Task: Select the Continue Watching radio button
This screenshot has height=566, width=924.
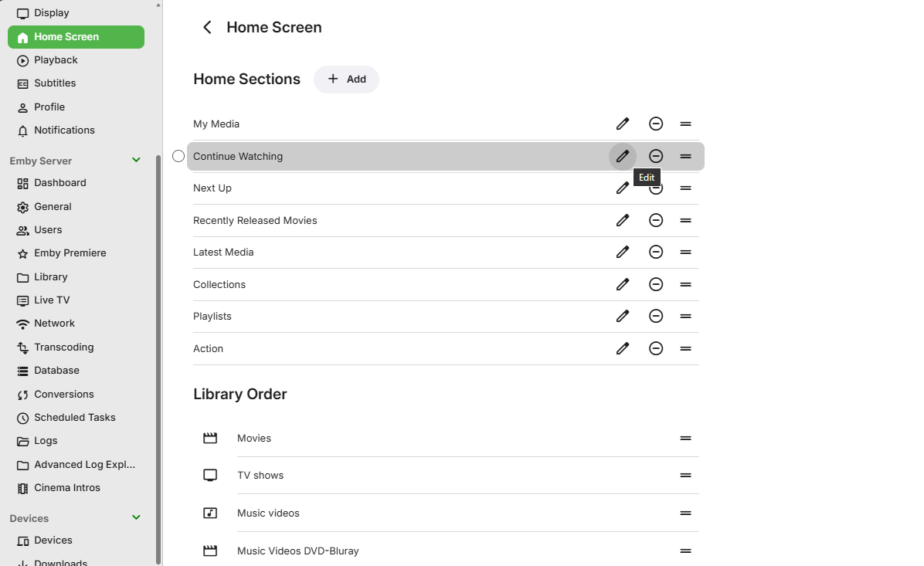Action: [x=178, y=156]
